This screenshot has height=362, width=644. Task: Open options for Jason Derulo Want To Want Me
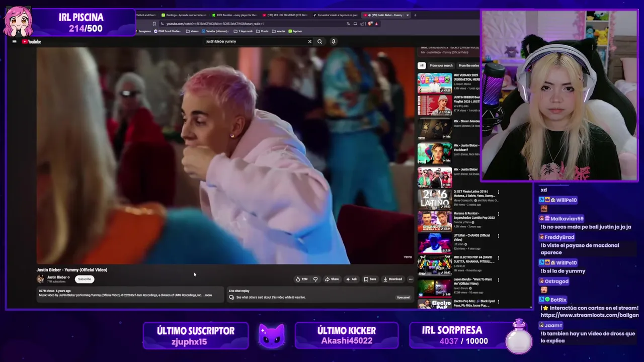coord(499,280)
